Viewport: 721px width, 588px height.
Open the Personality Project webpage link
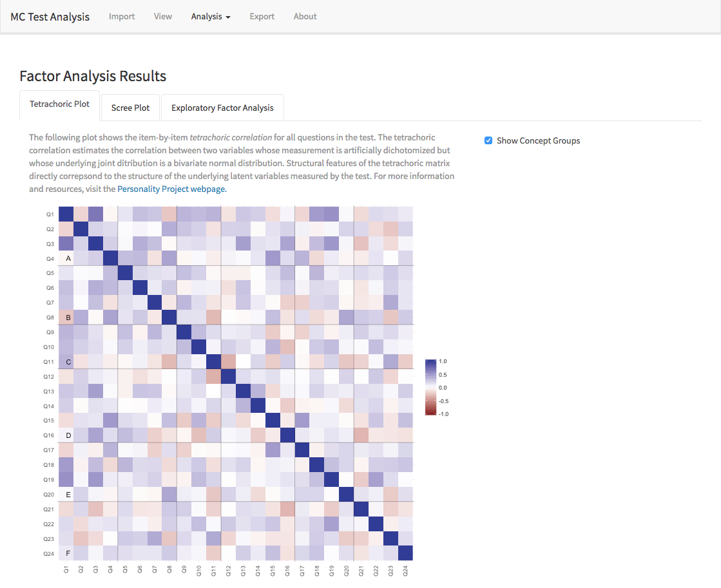click(x=172, y=189)
